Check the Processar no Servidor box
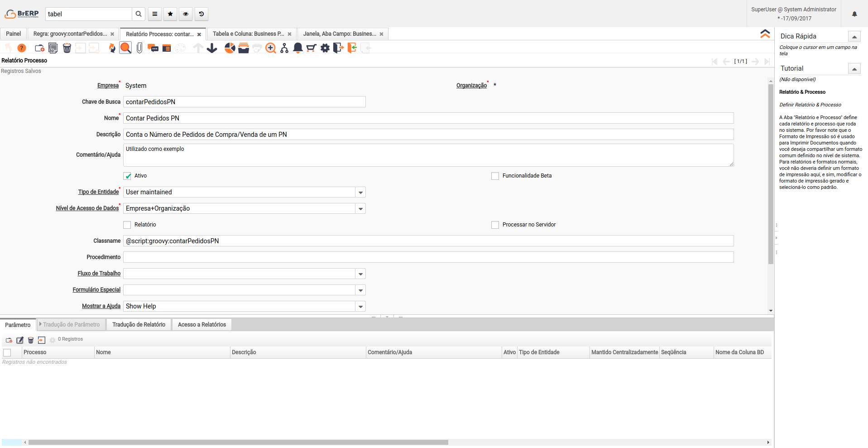This screenshot has width=868, height=448. (495, 225)
